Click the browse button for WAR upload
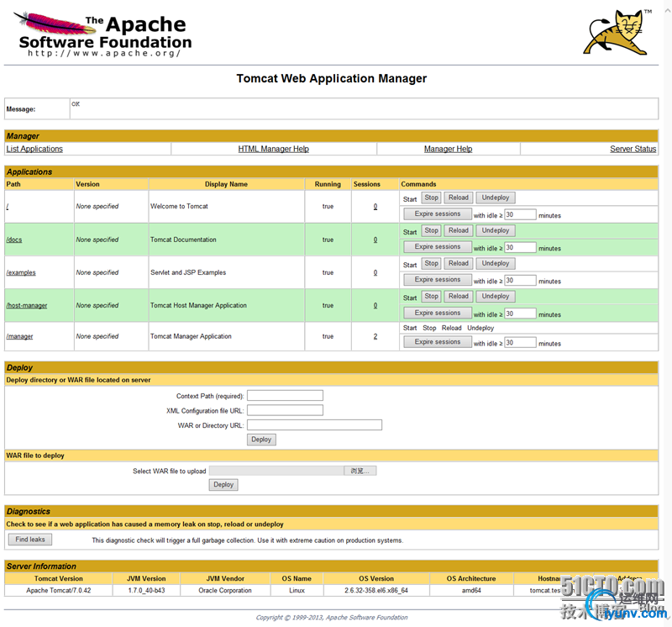 click(360, 471)
